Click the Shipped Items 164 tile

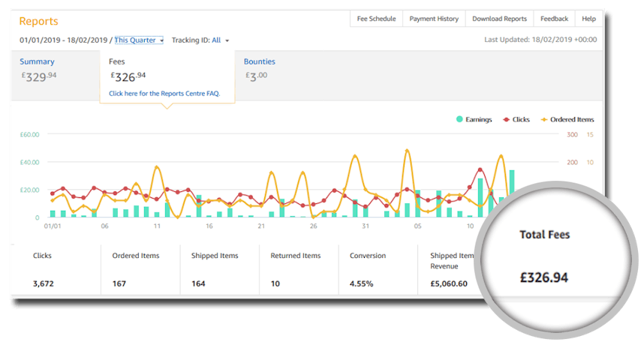point(219,269)
